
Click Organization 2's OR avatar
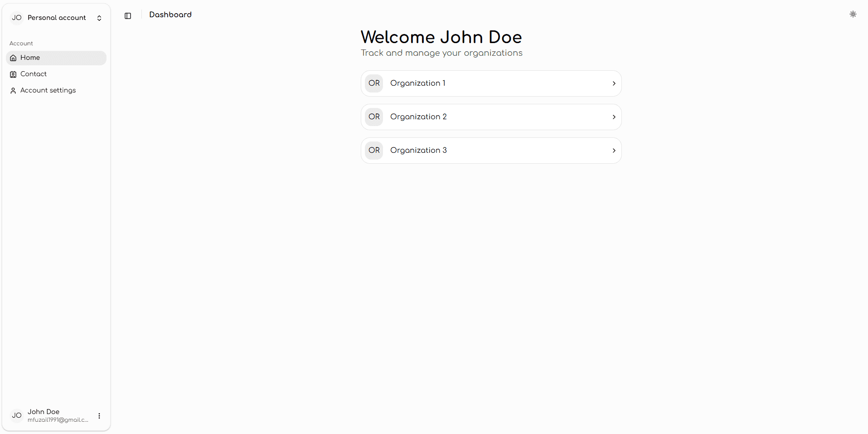click(374, 117)
